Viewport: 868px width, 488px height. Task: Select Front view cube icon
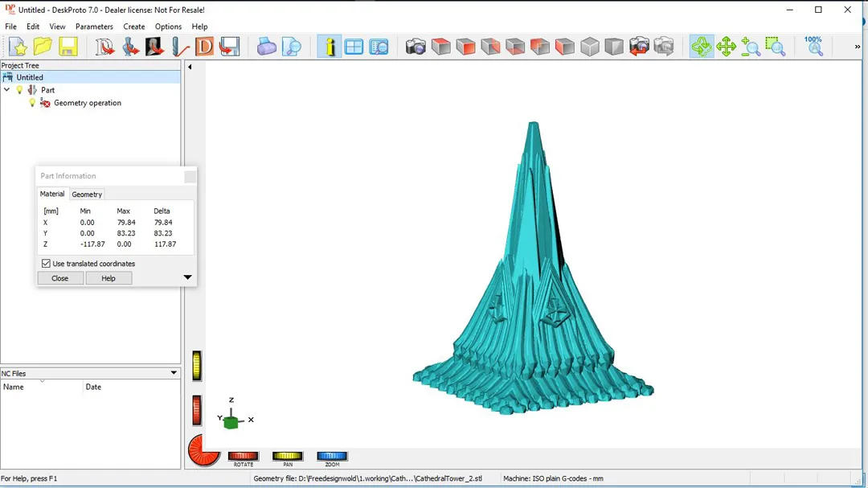tap(465, 47)
